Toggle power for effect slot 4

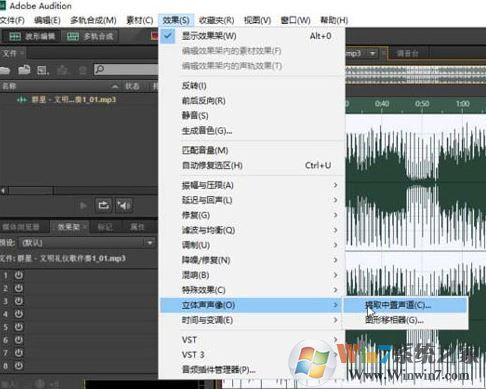pyautogui.click(x=19, y=314)
